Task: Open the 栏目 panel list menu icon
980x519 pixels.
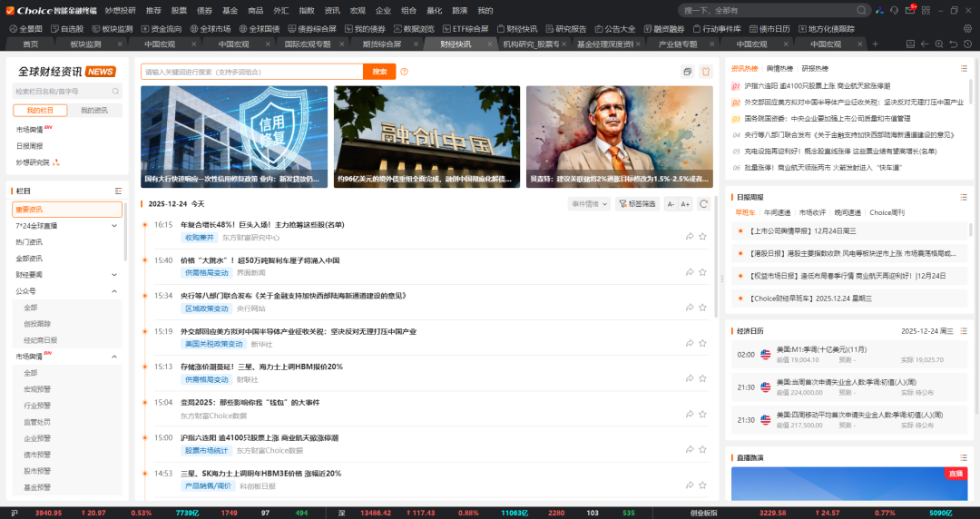Action: click(x=118, y=191)
